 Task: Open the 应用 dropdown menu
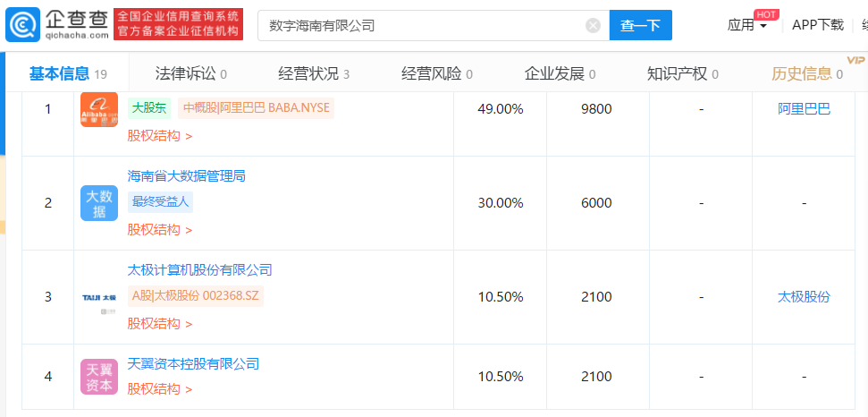coord(746,25)
